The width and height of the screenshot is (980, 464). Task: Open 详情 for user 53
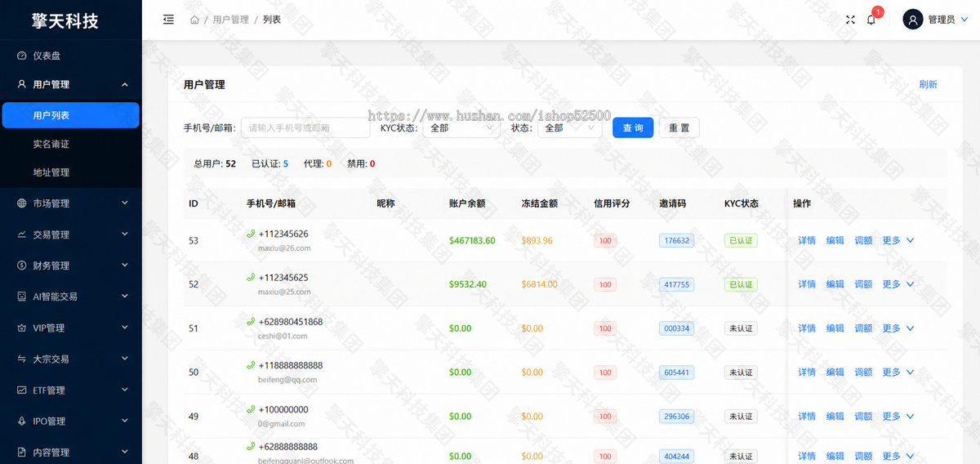tap(807, 240)
